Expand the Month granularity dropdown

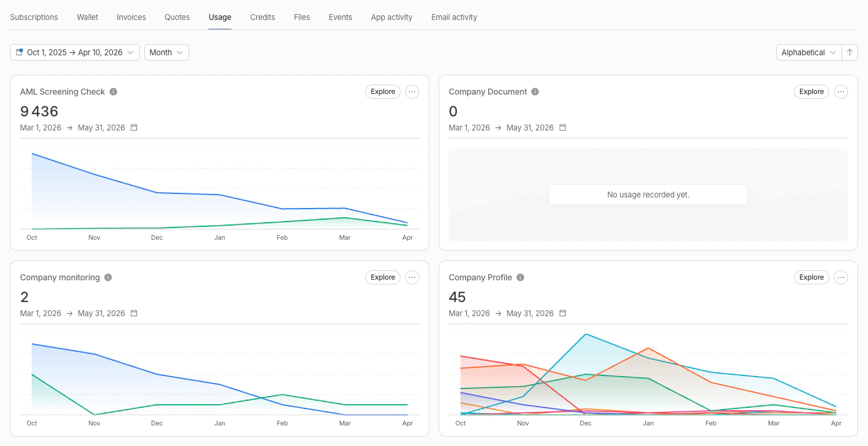(x=167, y=52)
